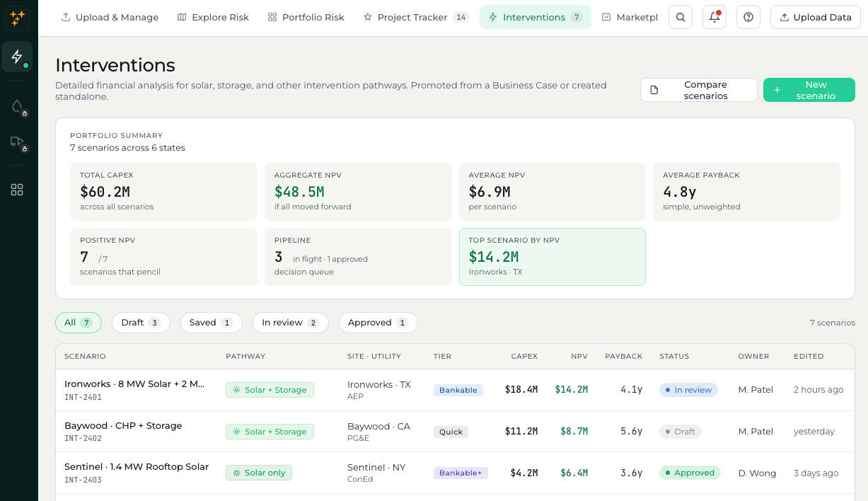The image size is (868, 501).
Task: Open the Project Tracker tab
Action: (x=416, y=17)
